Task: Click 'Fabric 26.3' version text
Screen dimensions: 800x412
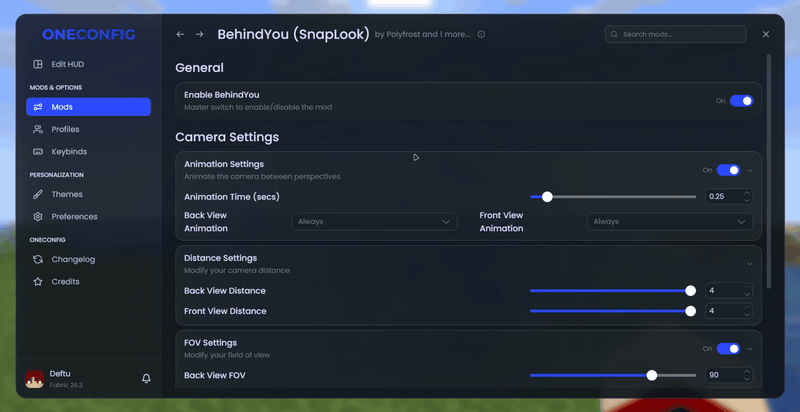Action: pos(66,385)
